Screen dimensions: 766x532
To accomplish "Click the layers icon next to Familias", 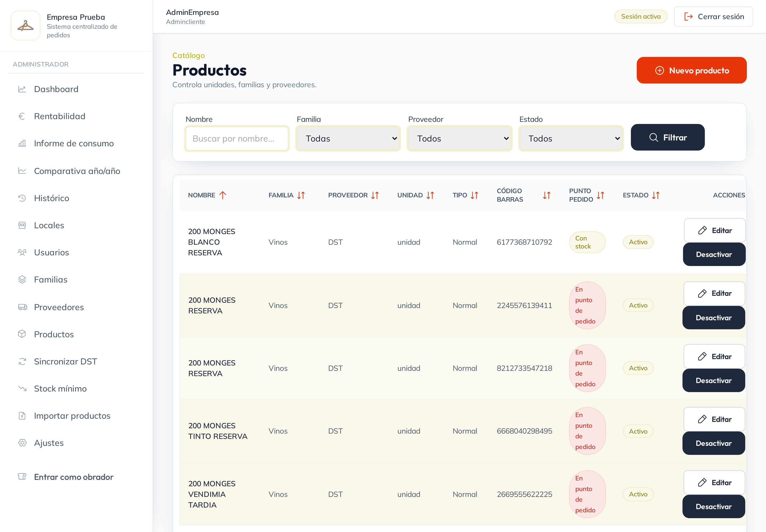I will 22,279.
